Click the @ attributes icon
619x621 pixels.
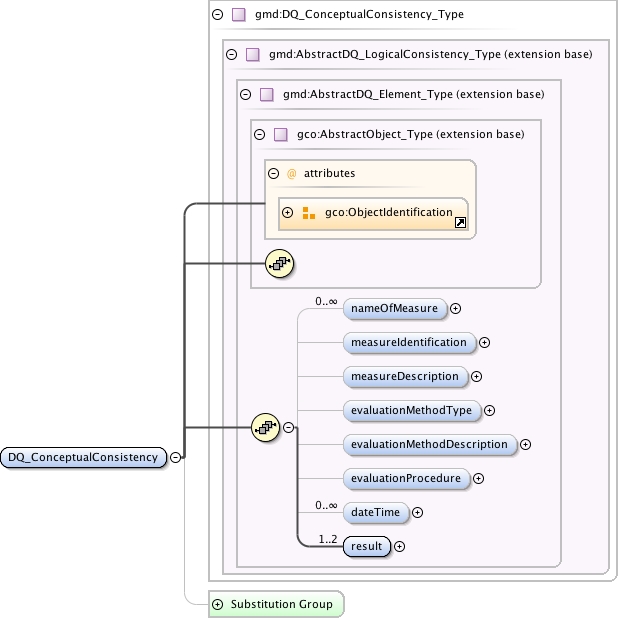[x=291, y=174]
